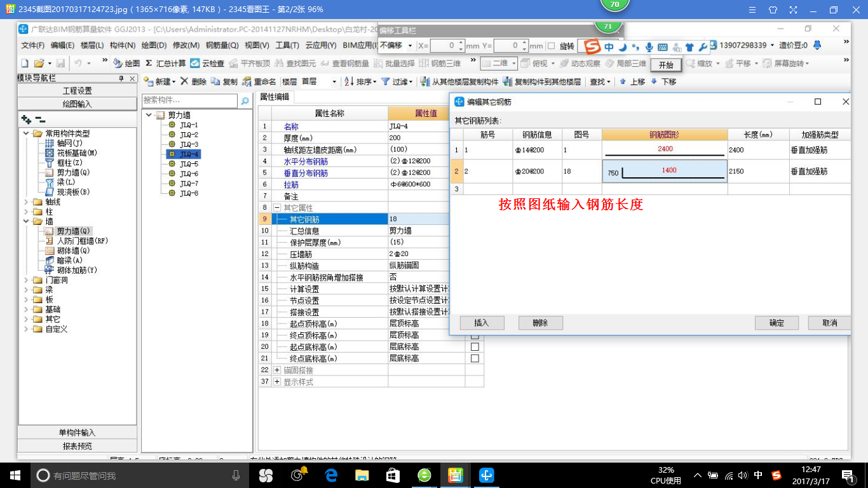Open the 文件(F) menu

point(33,45)
